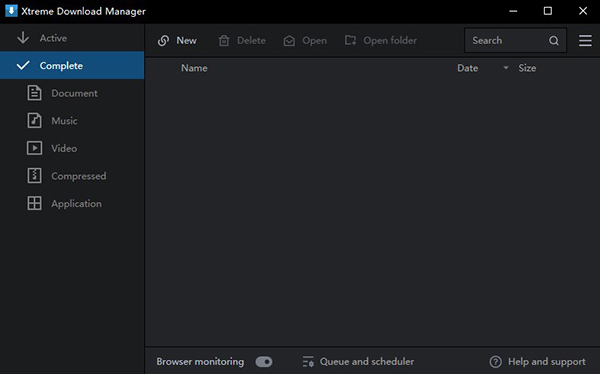
Task: Click the Delete button label
Action: (251, 41)
